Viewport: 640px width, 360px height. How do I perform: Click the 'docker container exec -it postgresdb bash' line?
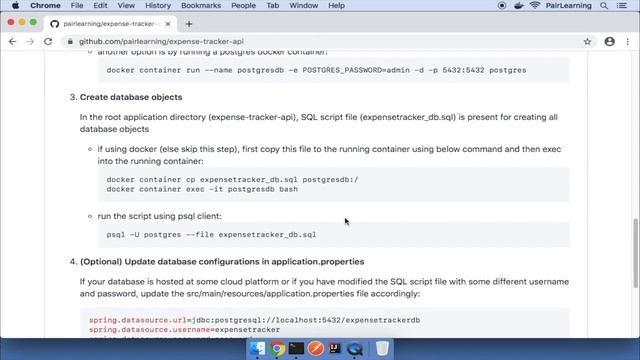tap(202, 189)
